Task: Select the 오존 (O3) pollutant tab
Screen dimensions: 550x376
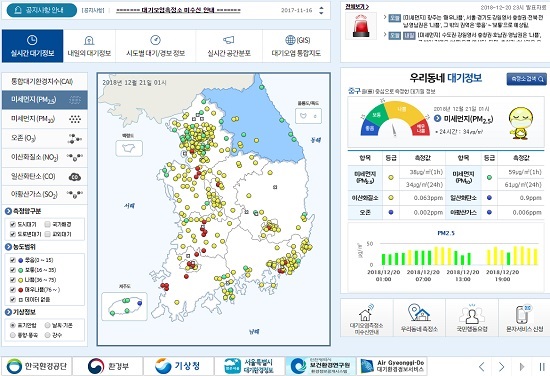Action: coord(45,138)
